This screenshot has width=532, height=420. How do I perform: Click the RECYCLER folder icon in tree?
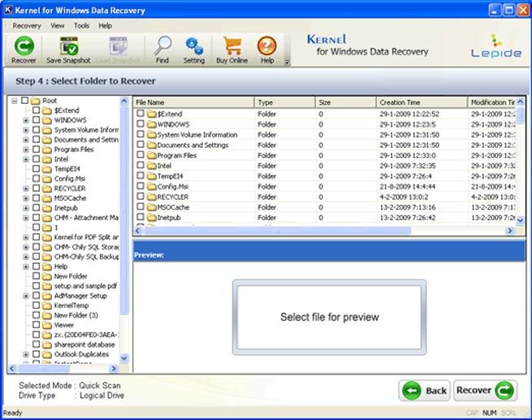pyautogui.click(x=47, y=188)
